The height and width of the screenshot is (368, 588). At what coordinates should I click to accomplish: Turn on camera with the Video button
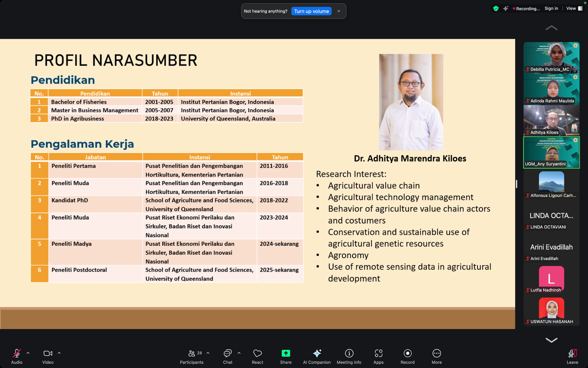pos(48,356)
